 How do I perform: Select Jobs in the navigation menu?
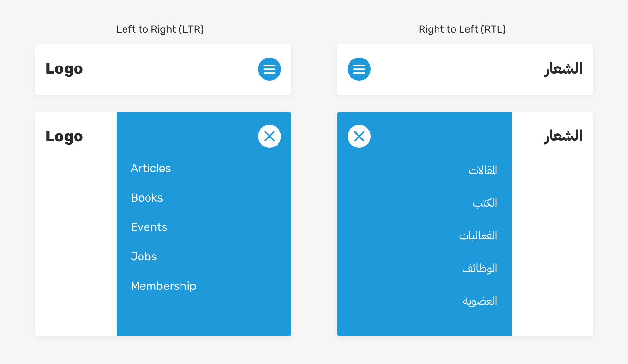(144, 257)
